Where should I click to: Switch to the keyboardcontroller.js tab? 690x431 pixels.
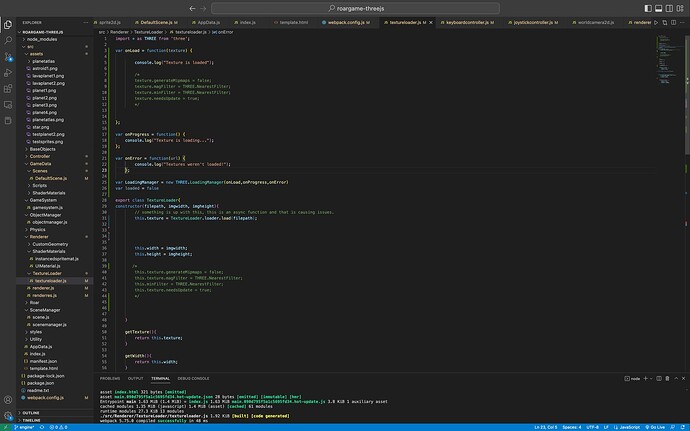click(x=467, y=22)
